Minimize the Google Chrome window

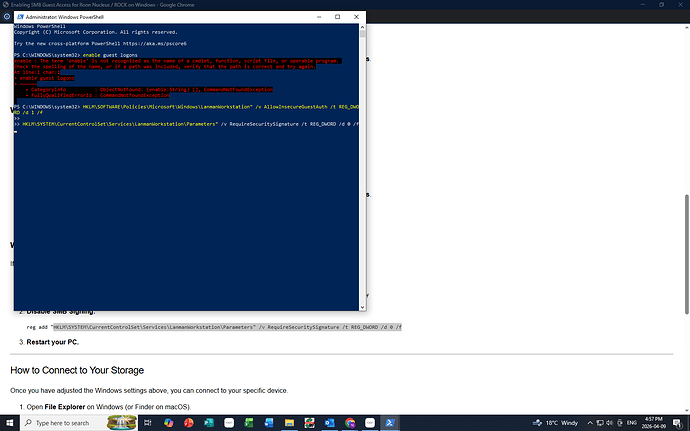pyautogui.click(x=642, y=4)
